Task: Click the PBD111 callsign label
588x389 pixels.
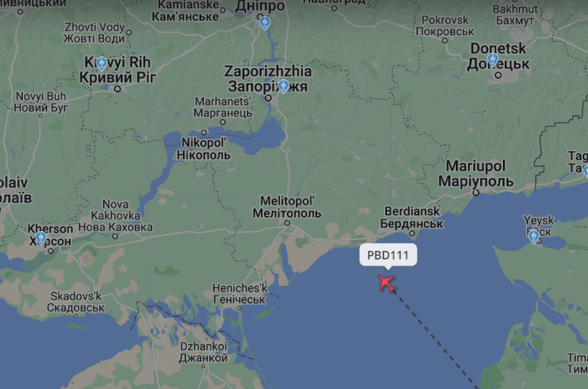Action: click(x=388, y=255)
